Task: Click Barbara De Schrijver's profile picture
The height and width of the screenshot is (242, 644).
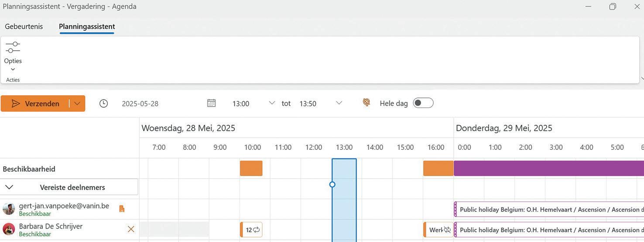Action: click(9, 229)
